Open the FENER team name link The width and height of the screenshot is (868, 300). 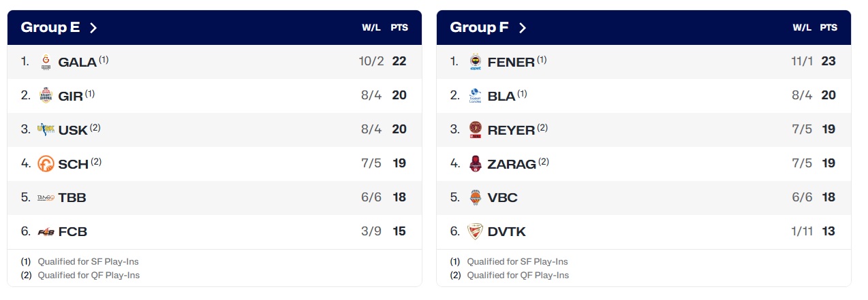point(511,62)
